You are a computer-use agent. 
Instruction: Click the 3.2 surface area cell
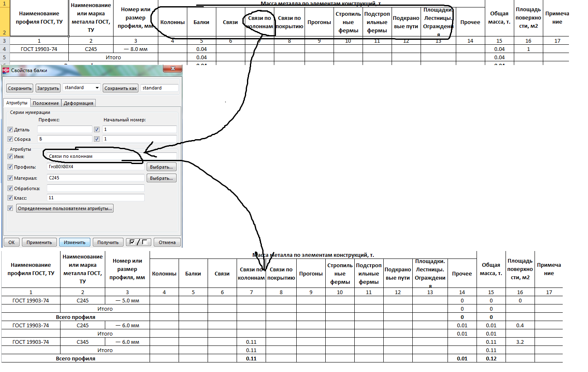pyautogui.click(x=520, y=342)
